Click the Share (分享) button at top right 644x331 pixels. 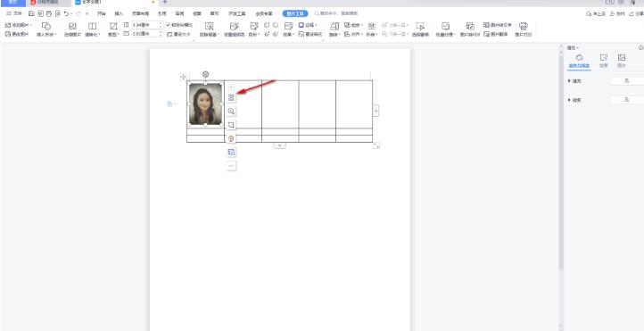tap(637, 13)
